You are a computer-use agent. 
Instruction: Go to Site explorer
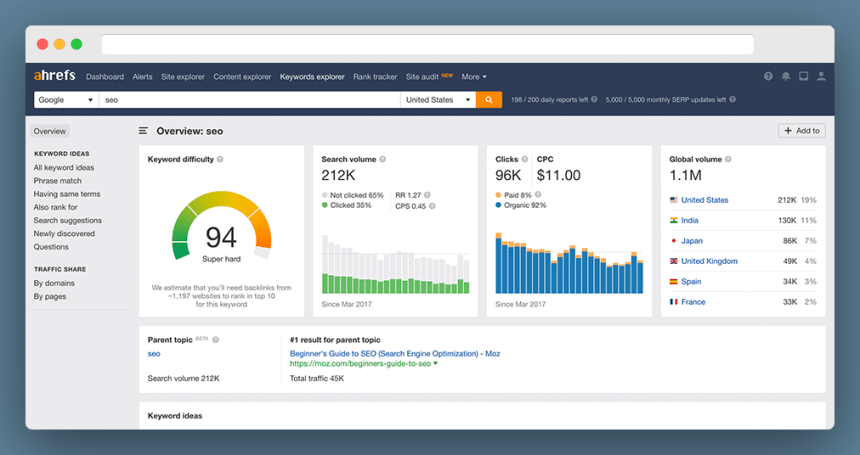[x=183, y=77]
